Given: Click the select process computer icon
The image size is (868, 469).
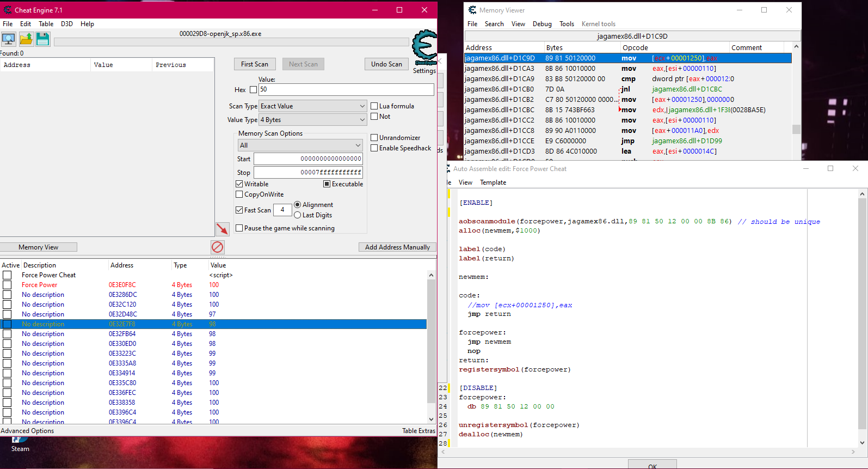Looking at the screenshot, I should [9, 39].
